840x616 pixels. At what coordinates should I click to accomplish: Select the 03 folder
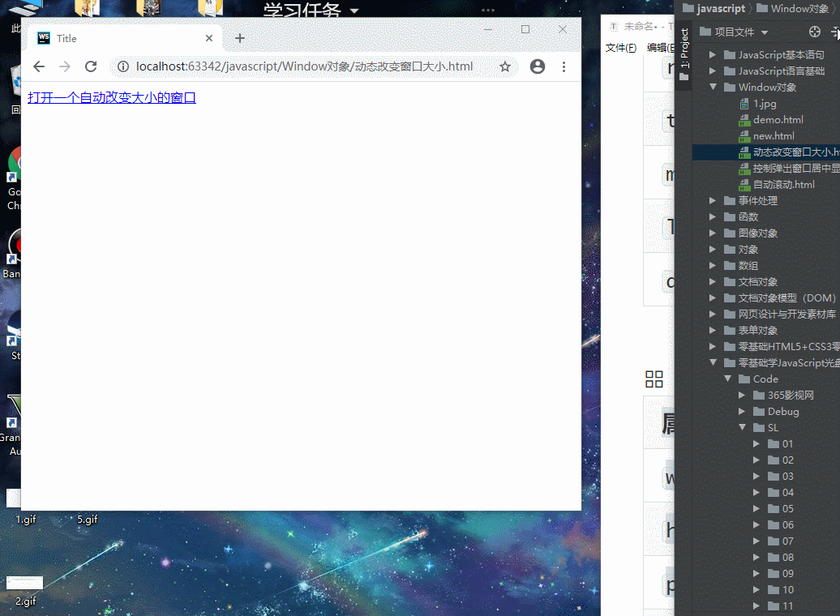tap(781, 477)
